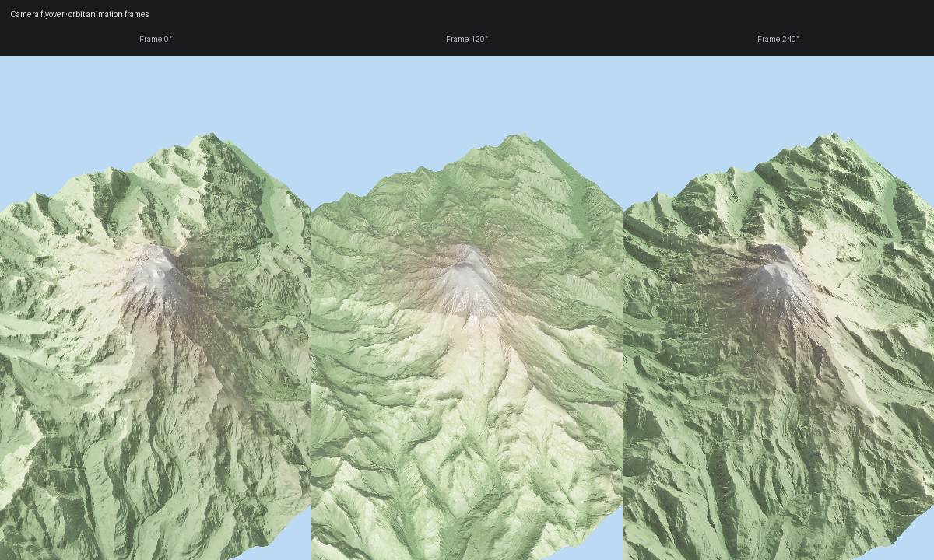Click the "Frame 120°" label
Viewport: 934px width, 560px height.
pyautogui.click(x=467, y=39)
